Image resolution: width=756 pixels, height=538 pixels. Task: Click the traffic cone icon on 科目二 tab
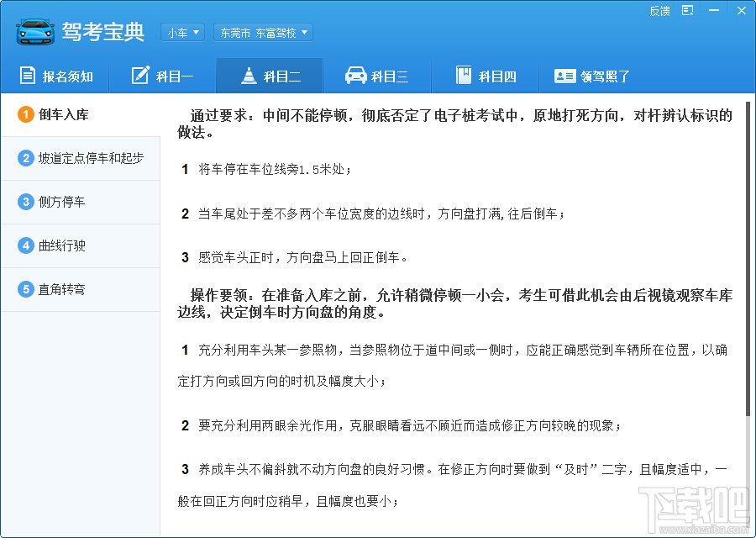coord(248,76)
